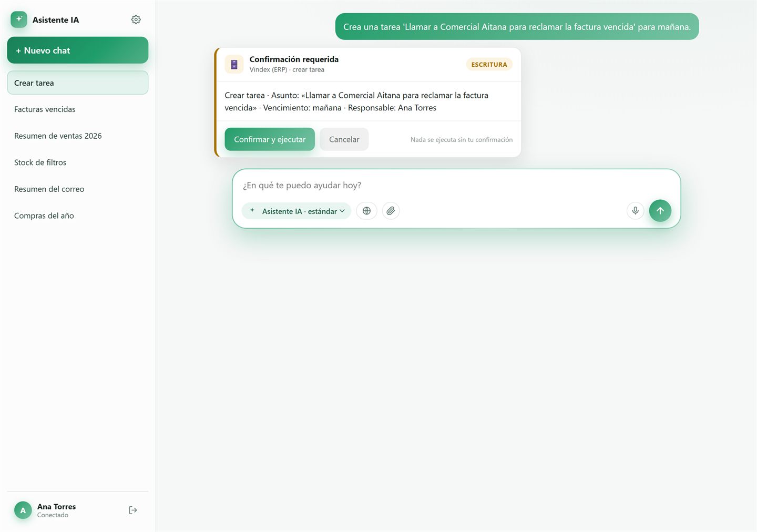Click the ESCRITURA badge
The width and height of the screenshot is (757, 532).
tap(489, 64)
